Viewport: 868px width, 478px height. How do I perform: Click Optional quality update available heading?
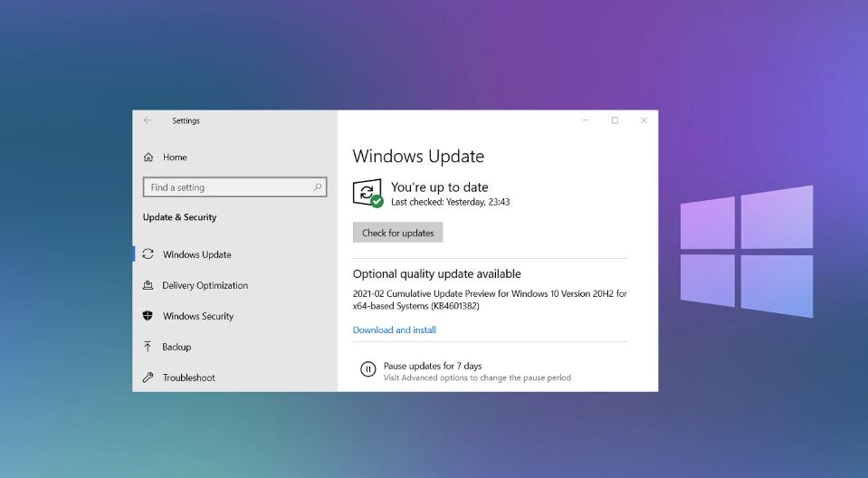pos(437,273)
